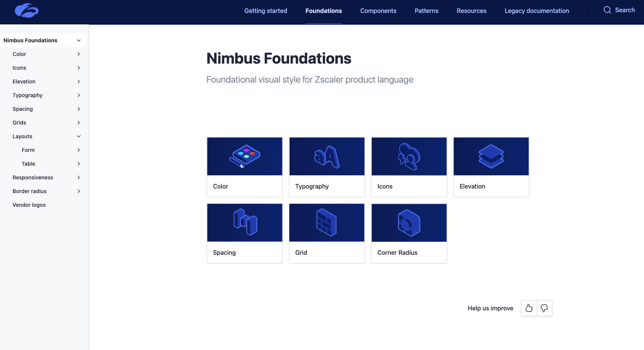644x350 pixels.
Task: Open the Icons card illustration
Action: (409, 157)
